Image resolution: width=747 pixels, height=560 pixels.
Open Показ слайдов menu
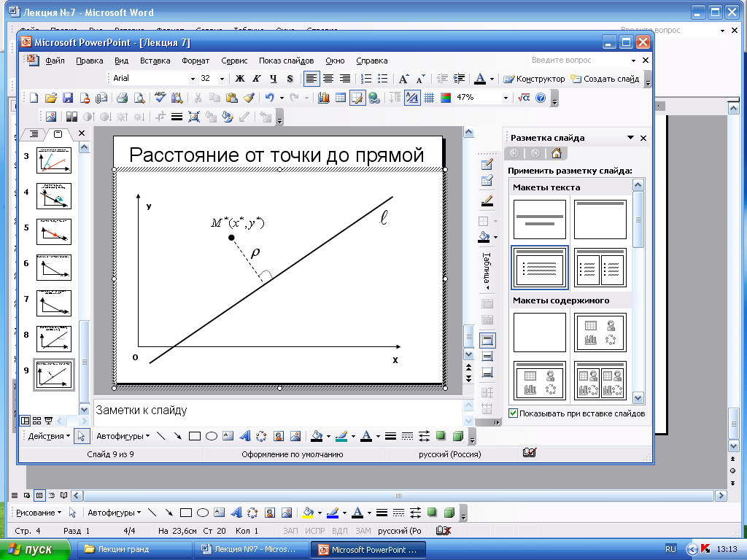coord(286,61)
